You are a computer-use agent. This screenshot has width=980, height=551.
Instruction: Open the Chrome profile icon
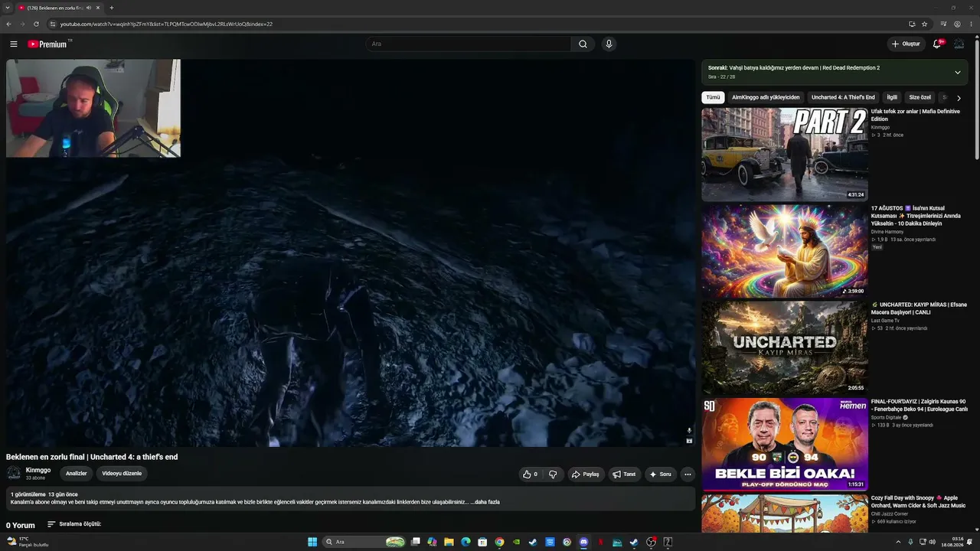[x=957, y=24]
